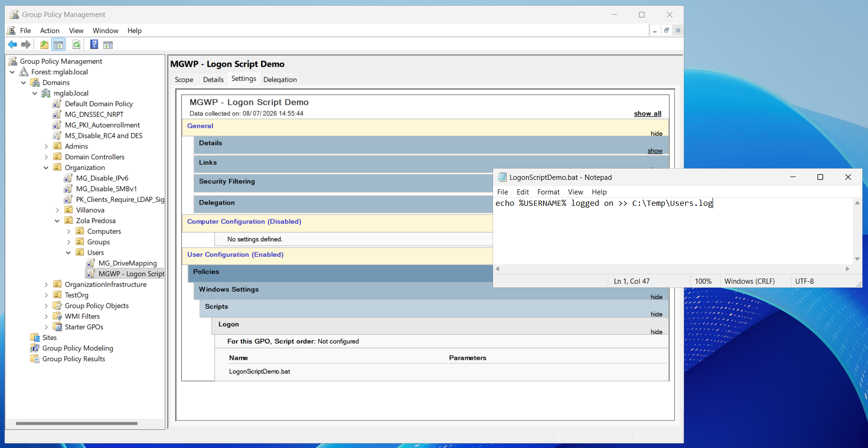Click the MG_Disable_SMBv1 GPO icon
The height and width of the screenshot is (448, 868).
[68, 189]
